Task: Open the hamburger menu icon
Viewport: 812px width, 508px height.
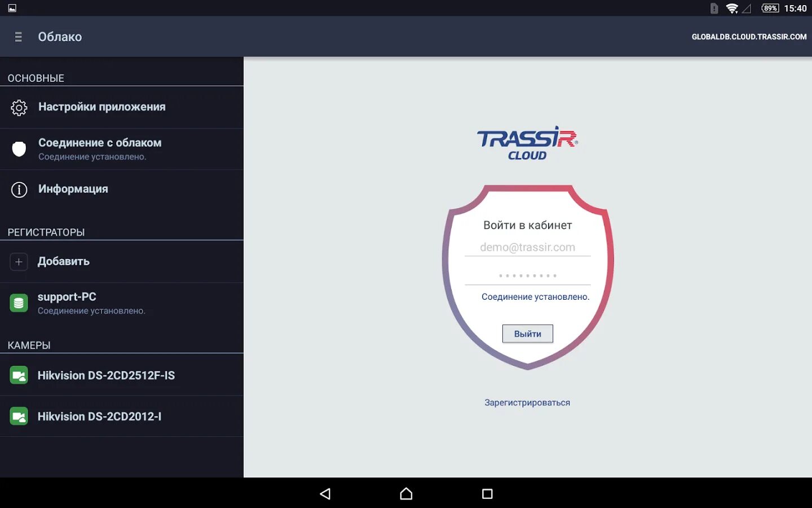Action: coord(19,37)
